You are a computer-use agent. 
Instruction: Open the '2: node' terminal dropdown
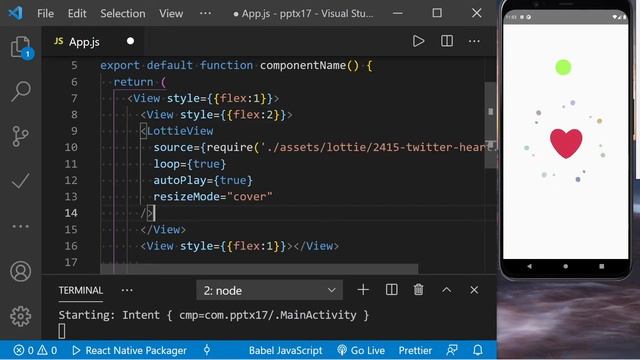click(x=269, y=290)
